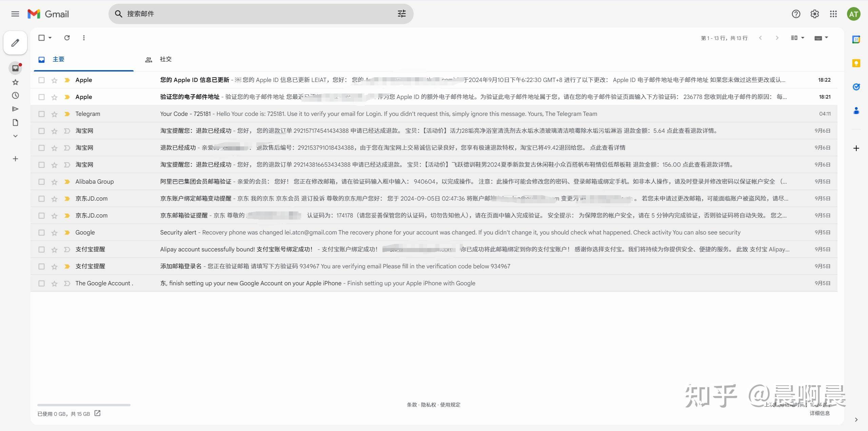Screen dimensions: 868x431
Task: Open 添加邮箱登录名 Alipay email
Action: click(434, 266)
